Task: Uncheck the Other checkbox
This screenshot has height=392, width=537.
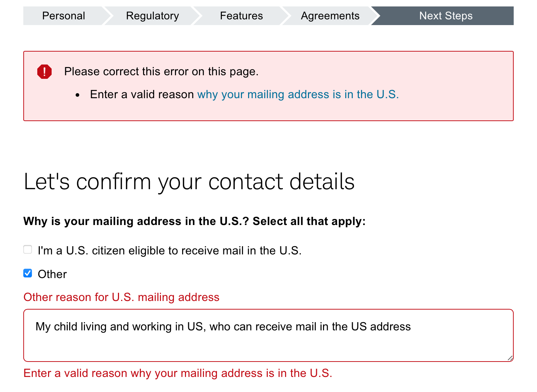Action: tap(28, 273)
